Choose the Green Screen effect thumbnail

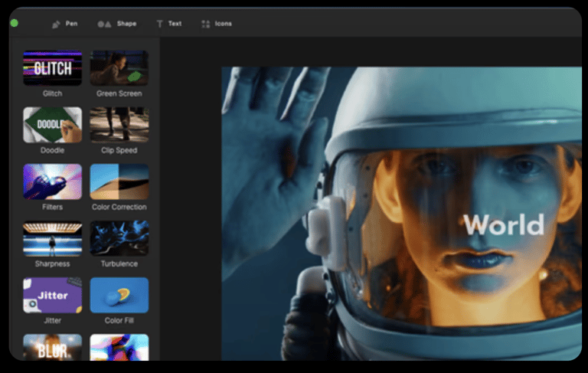pyautogui.click(x=119, y=67)
